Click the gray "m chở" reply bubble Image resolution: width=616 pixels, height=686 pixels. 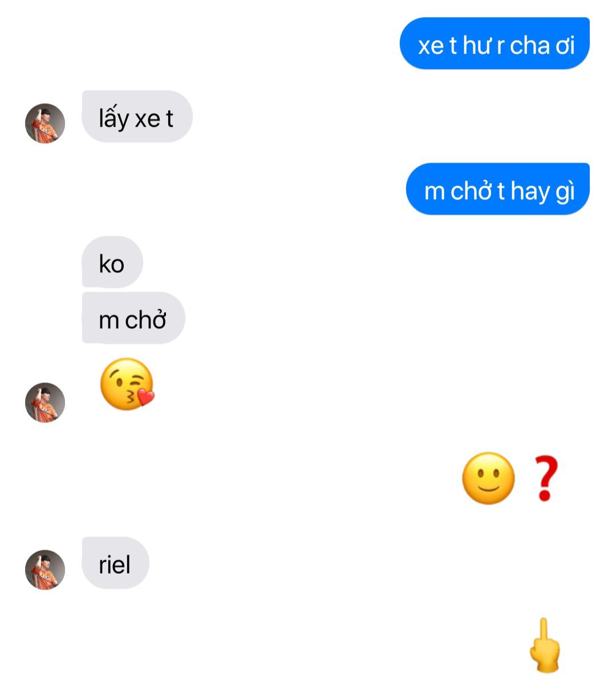133,318
